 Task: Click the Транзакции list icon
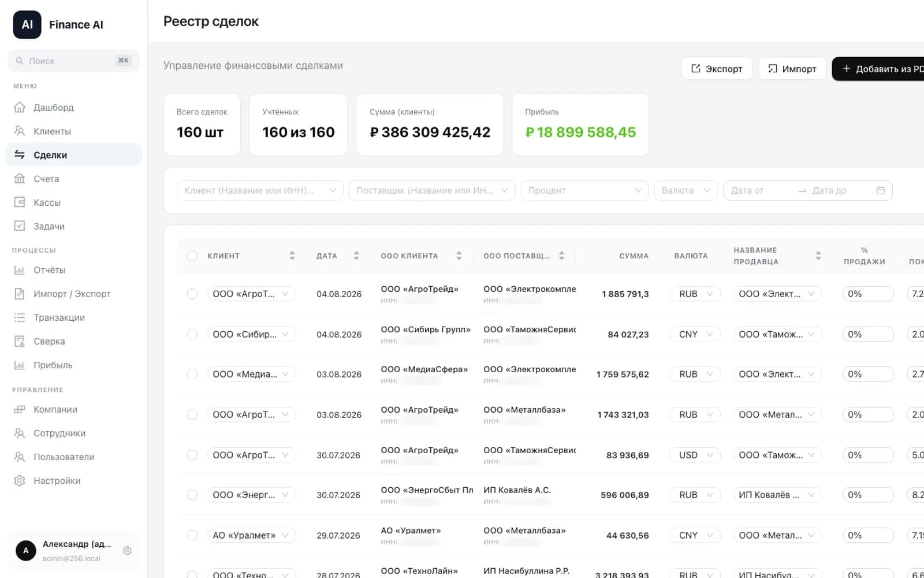coord(20,317)
